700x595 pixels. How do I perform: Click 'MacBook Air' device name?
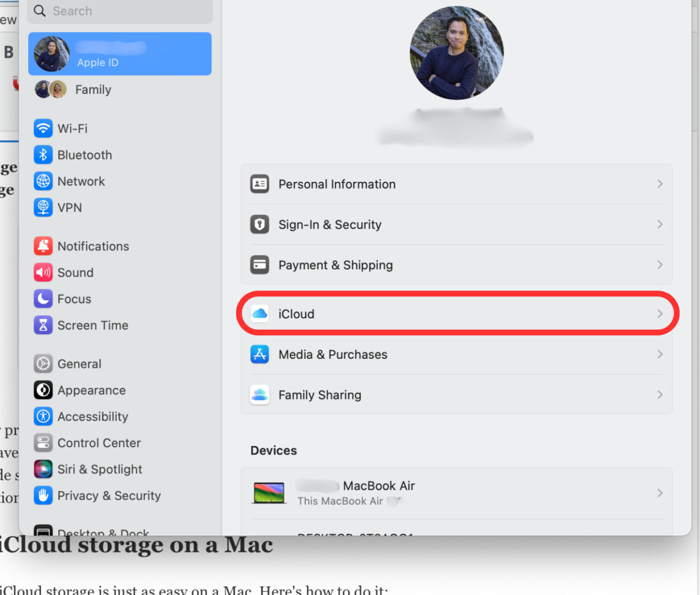[x=379, y=486]
